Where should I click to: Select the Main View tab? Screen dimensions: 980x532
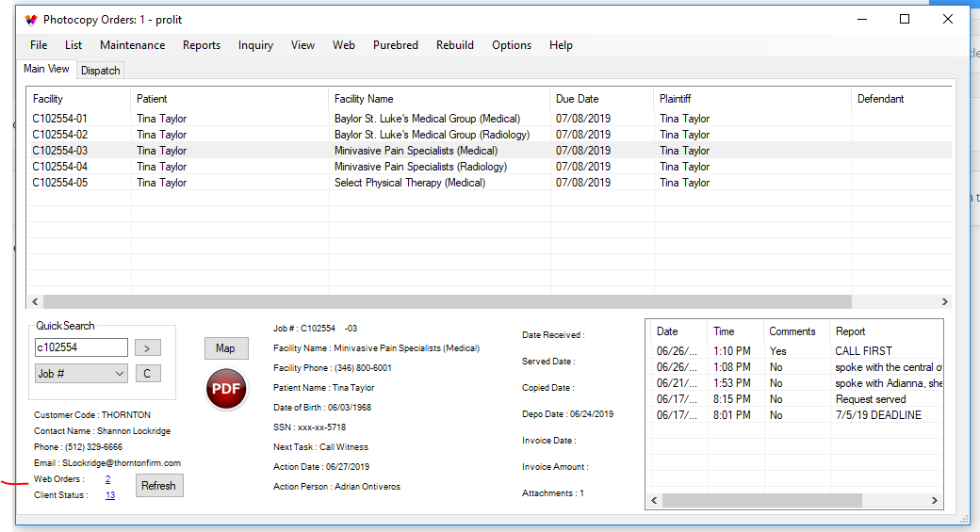click(46, 69)
